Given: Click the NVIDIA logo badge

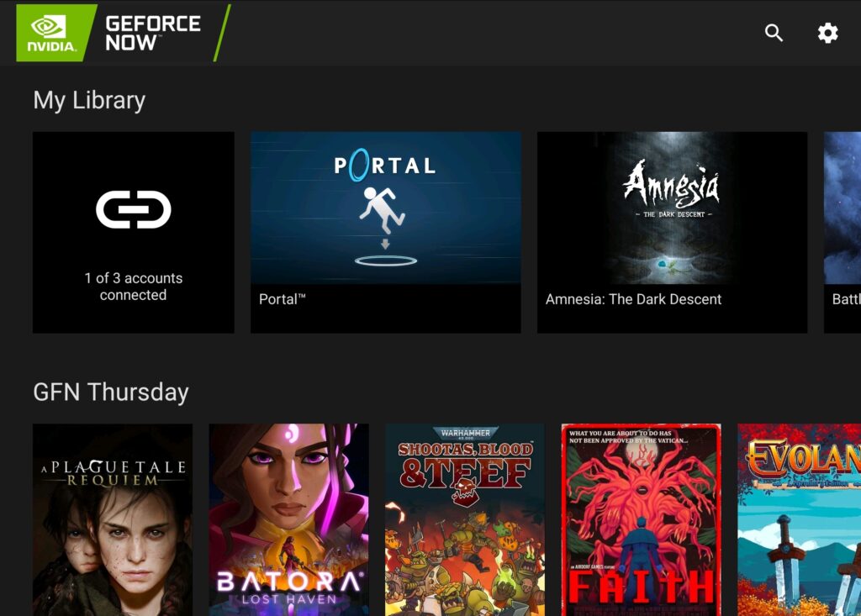Looking at the screenshot, I should click(53, 33).
